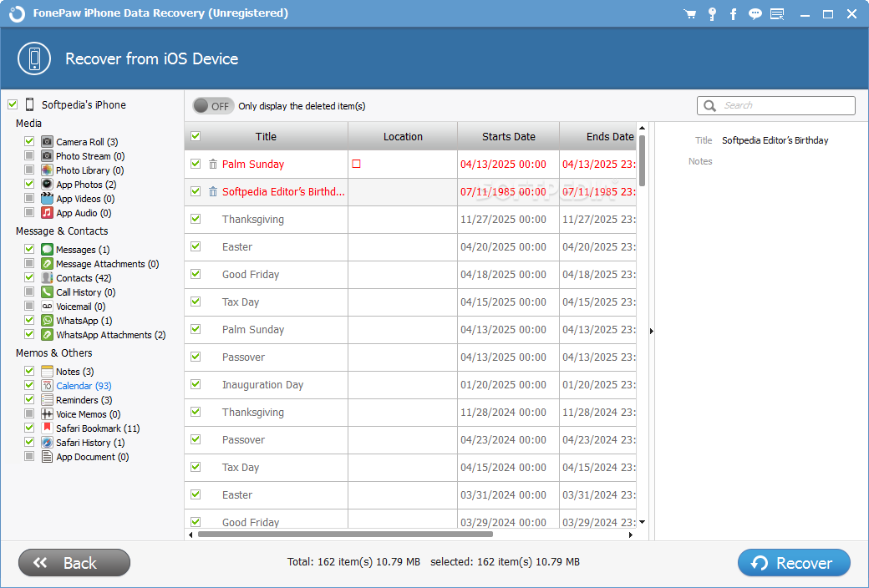Viewport: 869px width, 588px height.
Task: Click the App Photos icon
Action: click(x=47, y=184)
